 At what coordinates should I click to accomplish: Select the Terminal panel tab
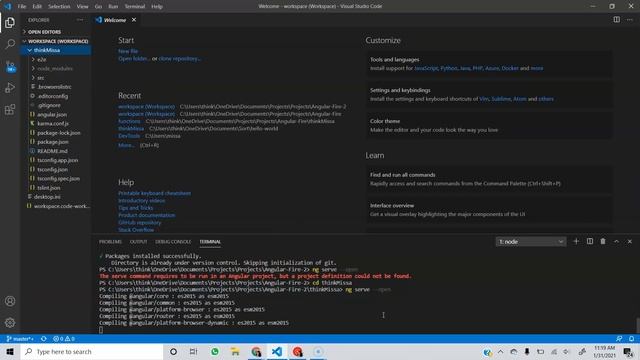tap(210, 242)
